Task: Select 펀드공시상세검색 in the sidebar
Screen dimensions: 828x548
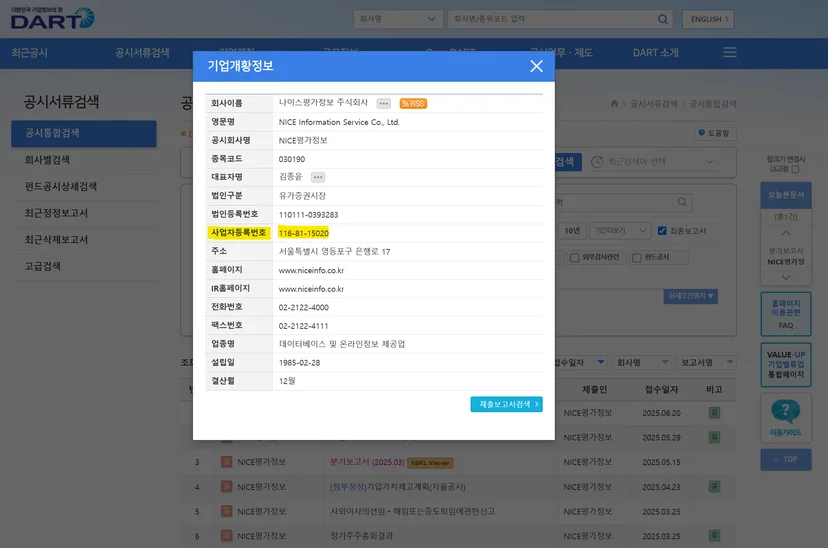Action: coord(61,186)
